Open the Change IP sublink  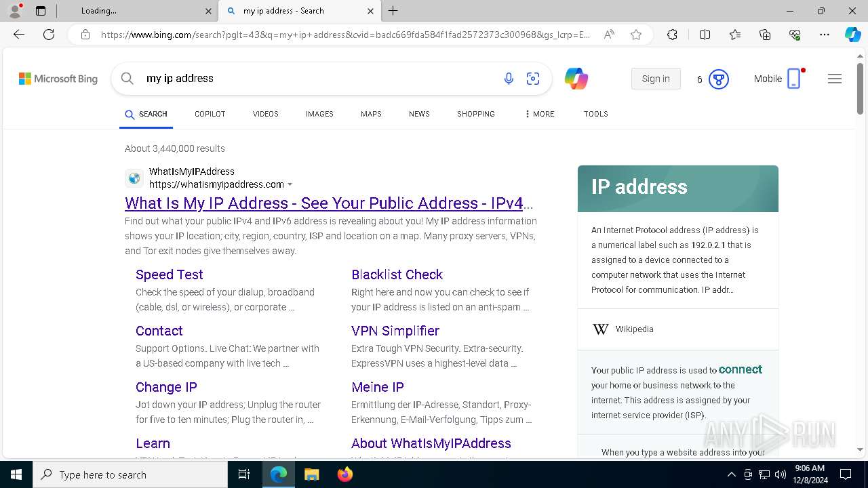[x=166, y=387]
